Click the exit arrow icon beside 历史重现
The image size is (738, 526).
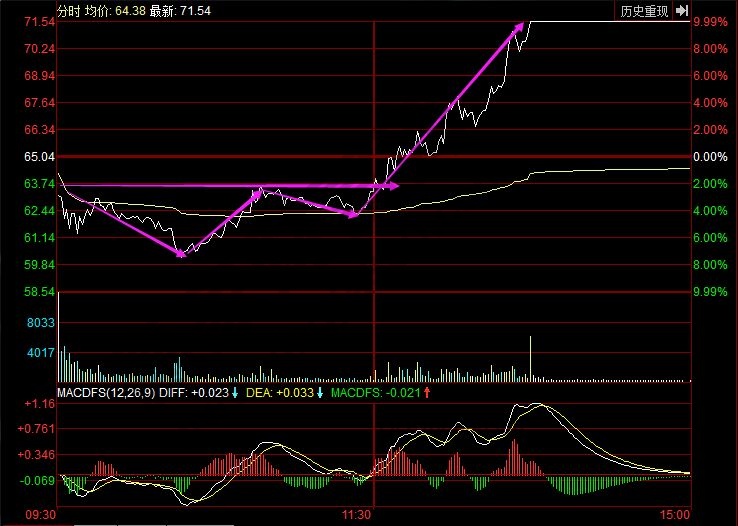tap(682, 11)
